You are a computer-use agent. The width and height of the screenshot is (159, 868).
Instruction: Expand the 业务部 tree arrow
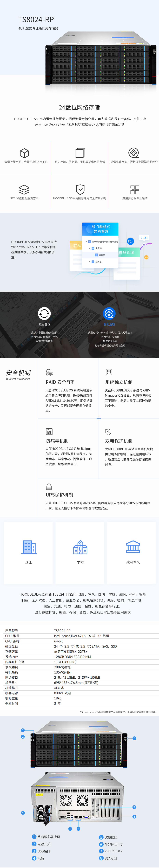click(89, 262)
